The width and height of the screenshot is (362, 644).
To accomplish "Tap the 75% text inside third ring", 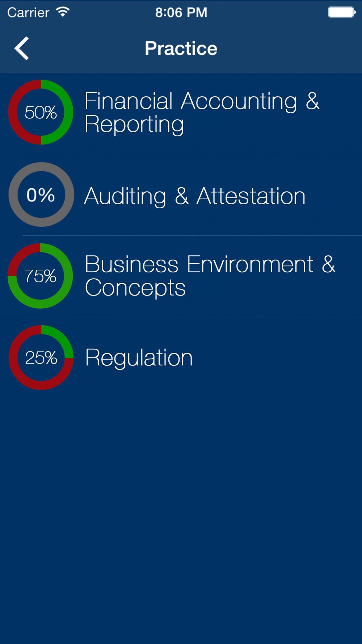I will point(41,276).
